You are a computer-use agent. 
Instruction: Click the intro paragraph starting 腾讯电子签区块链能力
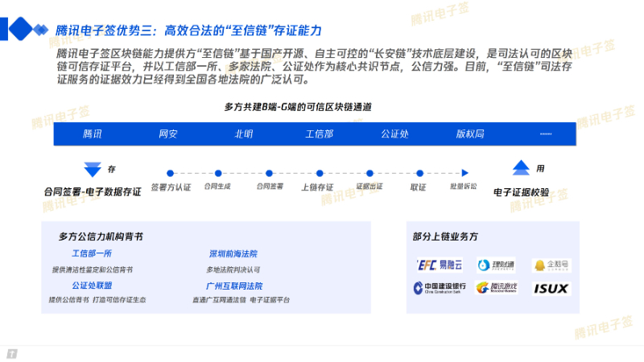point(314,66)
